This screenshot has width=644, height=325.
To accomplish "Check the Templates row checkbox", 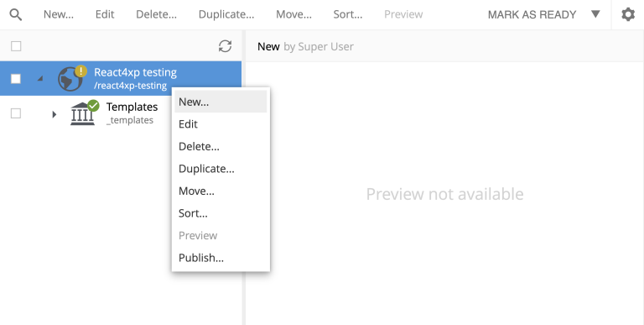I will [16, 113].
